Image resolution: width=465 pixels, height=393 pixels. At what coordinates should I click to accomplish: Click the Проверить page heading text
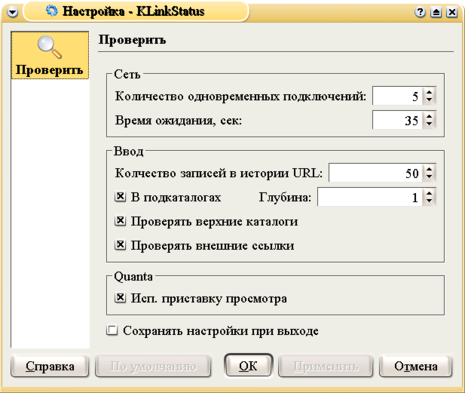point(132,40)
